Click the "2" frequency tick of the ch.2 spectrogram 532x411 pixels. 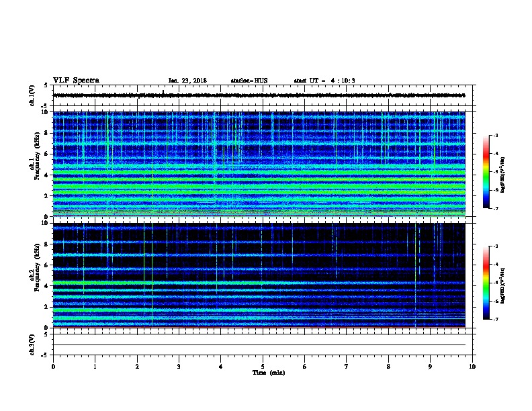[47, 307]
